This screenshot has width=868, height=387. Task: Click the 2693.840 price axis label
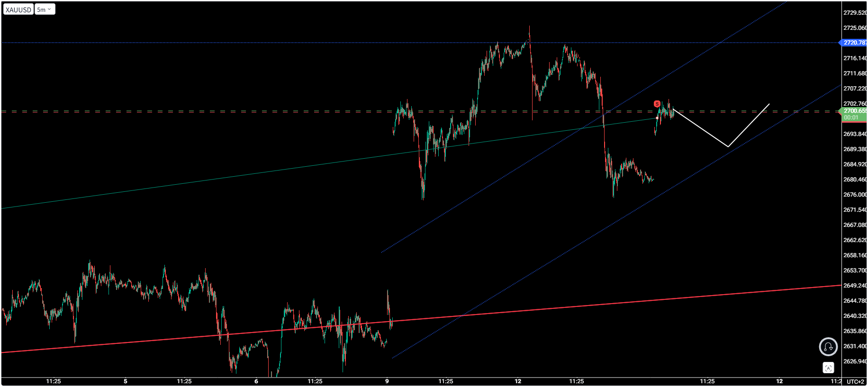(855, 134)
